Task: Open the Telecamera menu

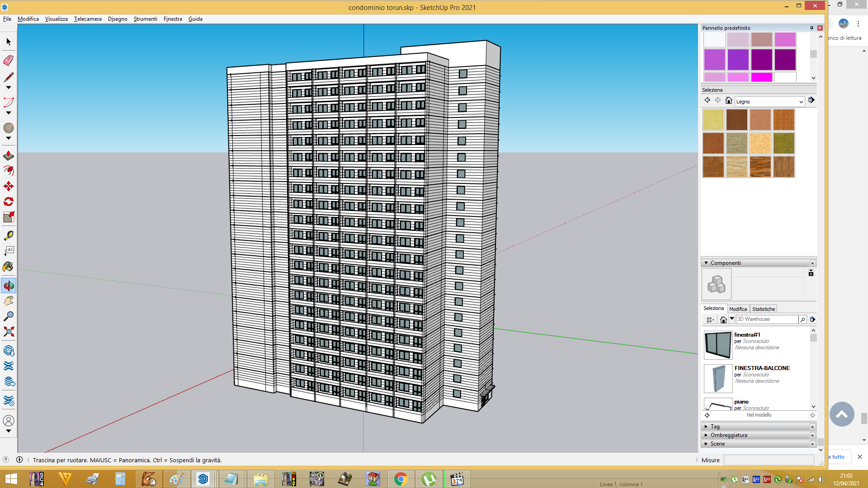Action: [x=88, y=19]
